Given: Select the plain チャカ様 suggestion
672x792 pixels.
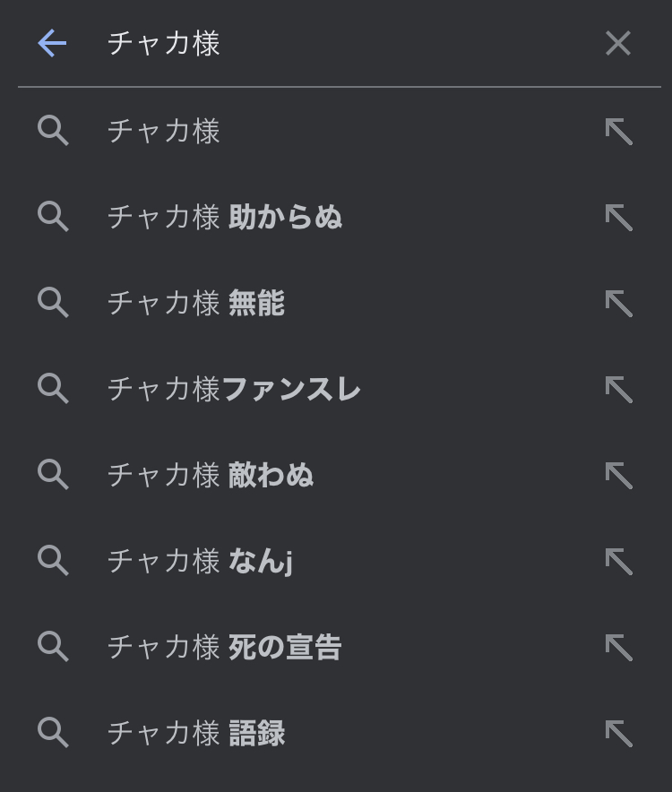Looking at the screenshot, I should pyautogui.click(x=164, y=132).
